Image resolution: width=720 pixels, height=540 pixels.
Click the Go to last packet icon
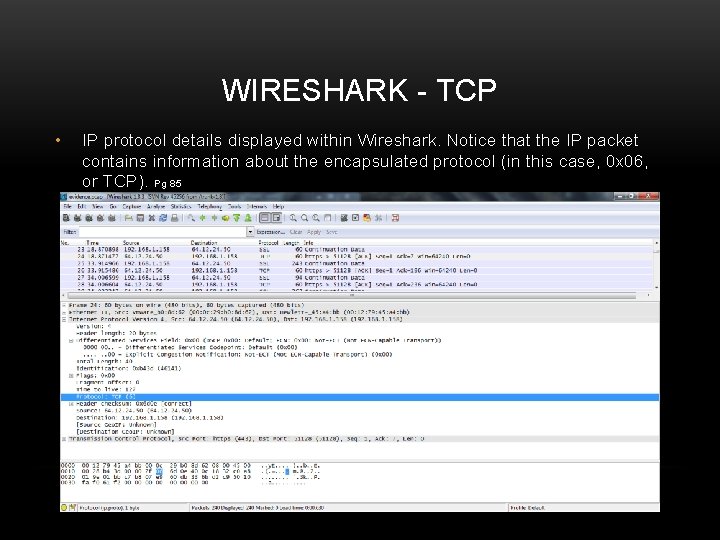coord(248,218)
